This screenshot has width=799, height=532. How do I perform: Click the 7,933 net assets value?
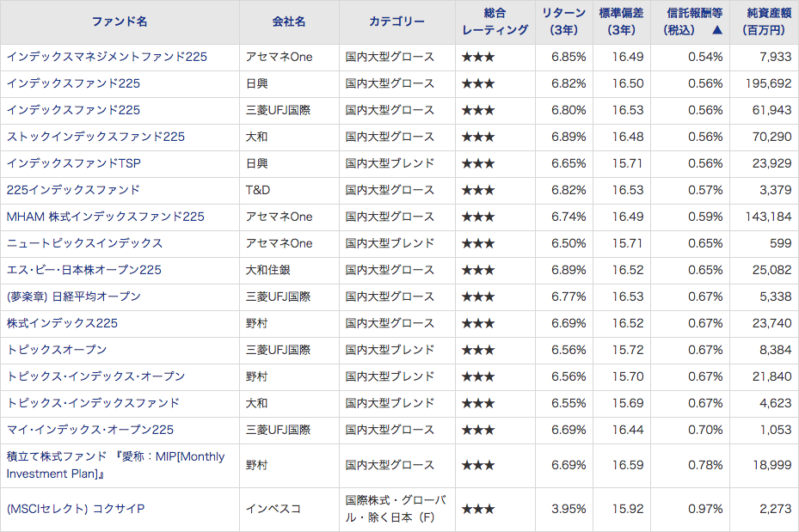[776, 57]
